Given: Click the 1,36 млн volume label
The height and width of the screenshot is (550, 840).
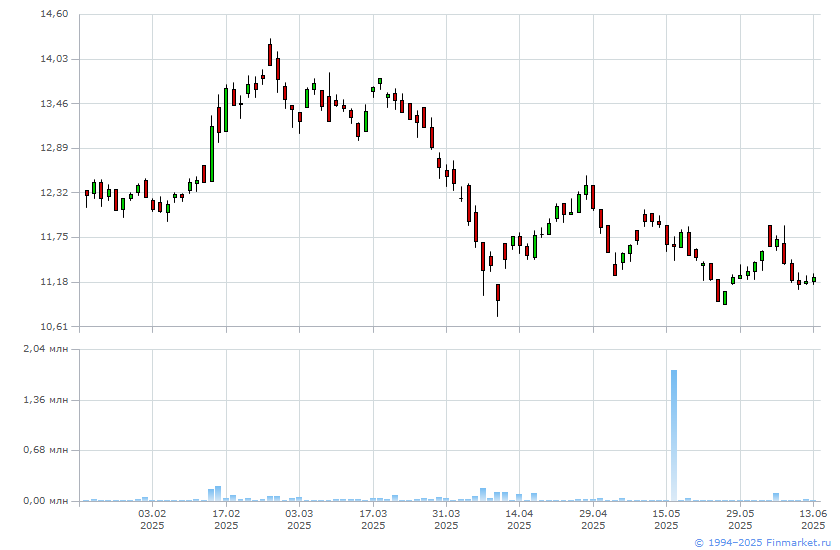Looking at the screenshot, I should click(x=46, y=400).
